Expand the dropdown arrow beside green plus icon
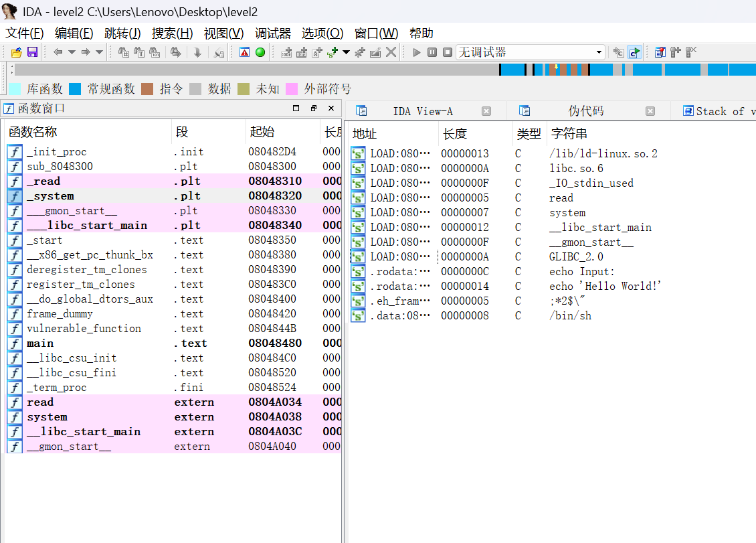The width and height of the screenshot is (756, 543). pos(346,52)
